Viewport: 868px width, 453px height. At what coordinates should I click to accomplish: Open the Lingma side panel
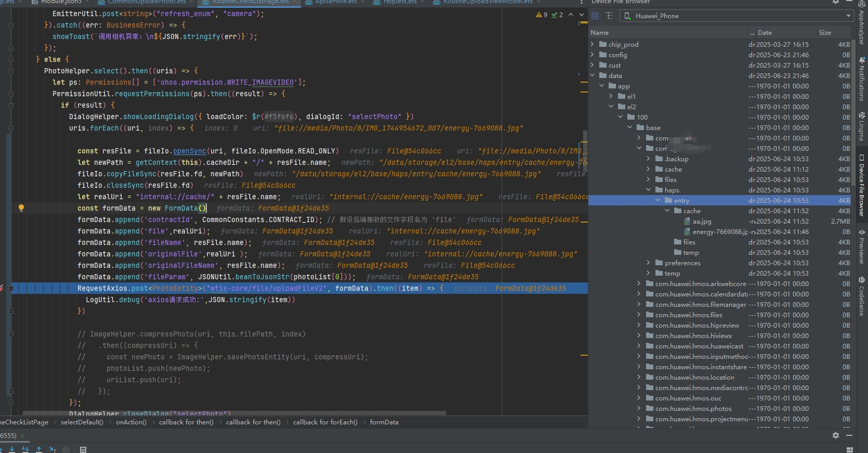point(861,126)
